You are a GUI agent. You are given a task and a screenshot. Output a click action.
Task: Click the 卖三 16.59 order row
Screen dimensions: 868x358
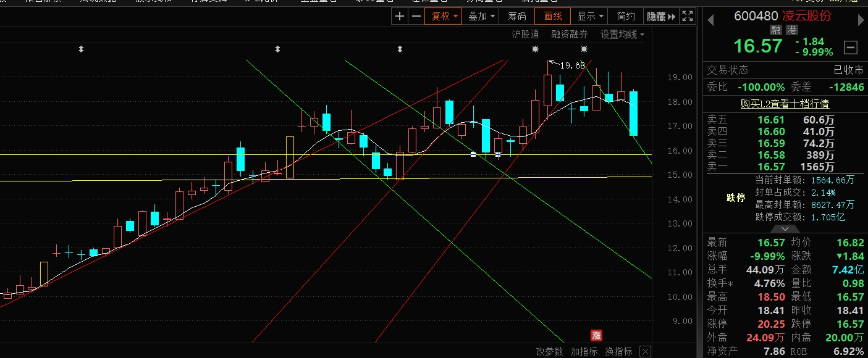[785, 143]
